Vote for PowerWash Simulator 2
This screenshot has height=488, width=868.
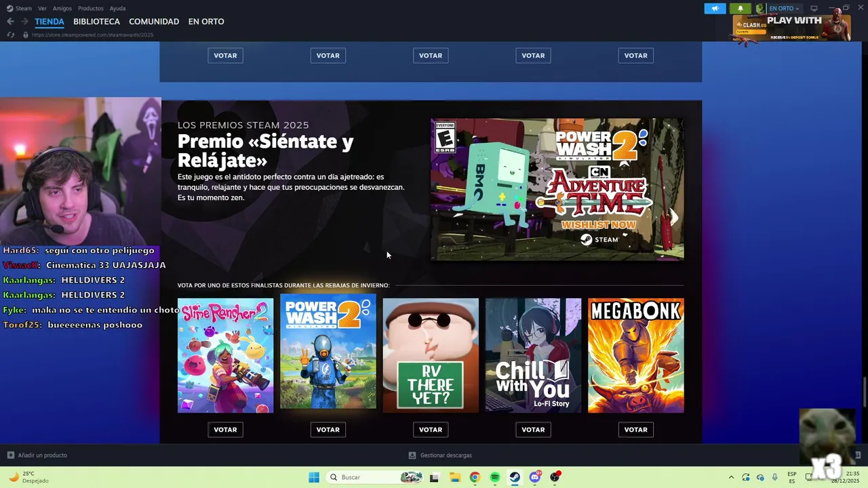coord(328,430)
